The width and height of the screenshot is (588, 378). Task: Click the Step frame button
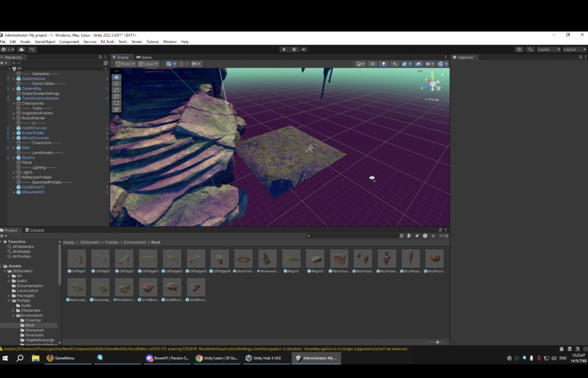pyautogui.click(x=304, y=49)
